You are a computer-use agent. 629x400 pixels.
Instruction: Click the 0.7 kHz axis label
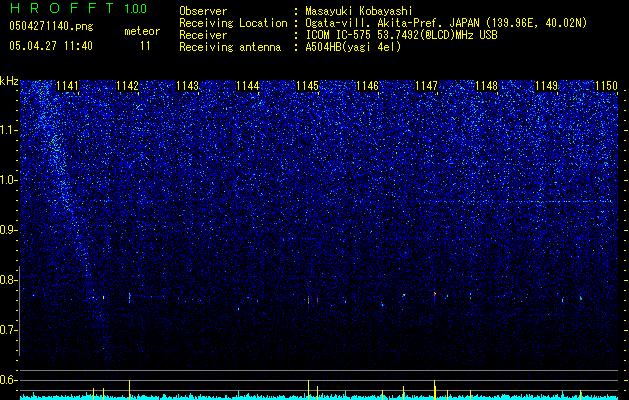point(9,330)
